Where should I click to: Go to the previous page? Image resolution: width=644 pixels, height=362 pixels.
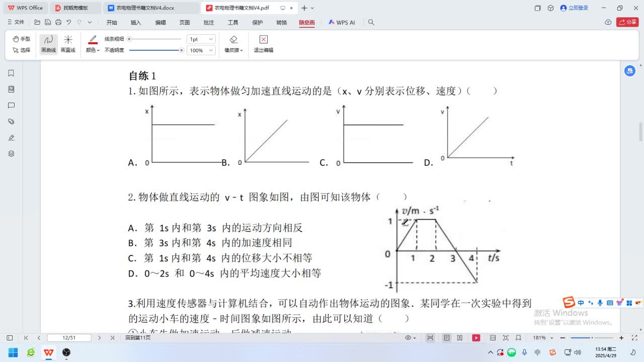pos(39,338)
